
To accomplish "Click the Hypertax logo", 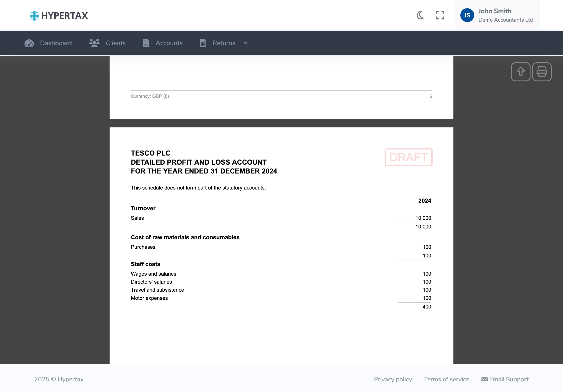I will [x=59, y=15].
